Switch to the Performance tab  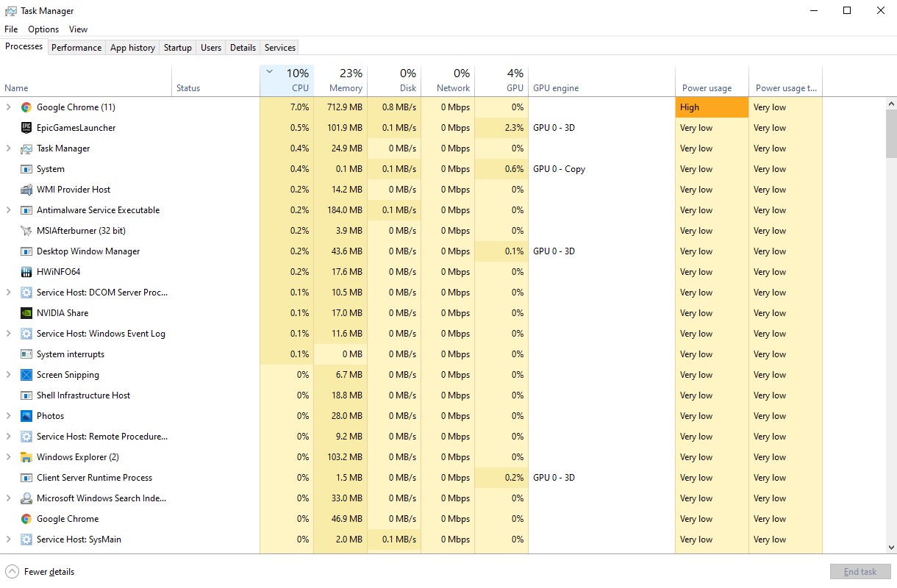(x=76, y=48)
